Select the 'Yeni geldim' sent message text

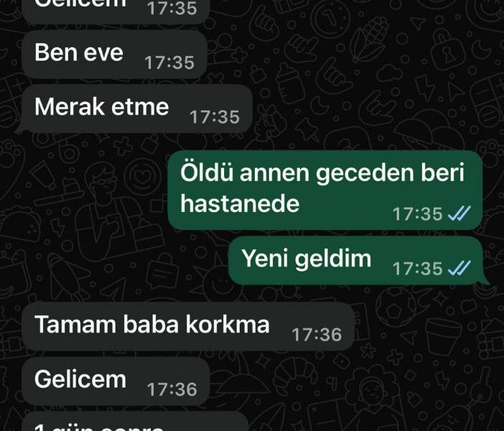[307, 259]
